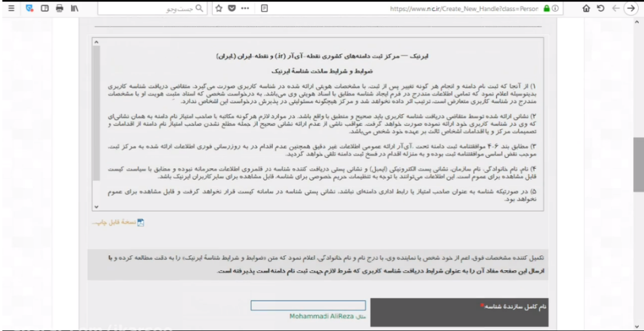Image resolution: width=644 pixels, height=331 pixels.
Task: Open the Firefox hamburger menu
Action: 11,8
